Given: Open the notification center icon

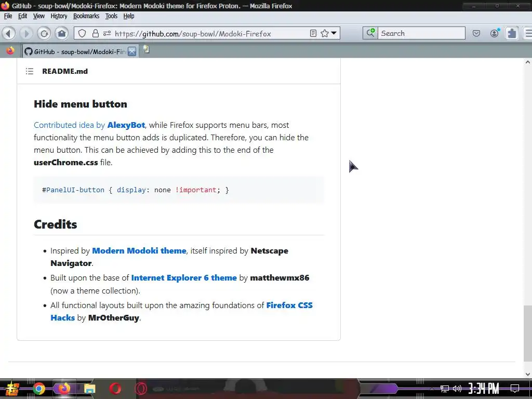Looking at the screenshot, I should [x=515, y=389].
